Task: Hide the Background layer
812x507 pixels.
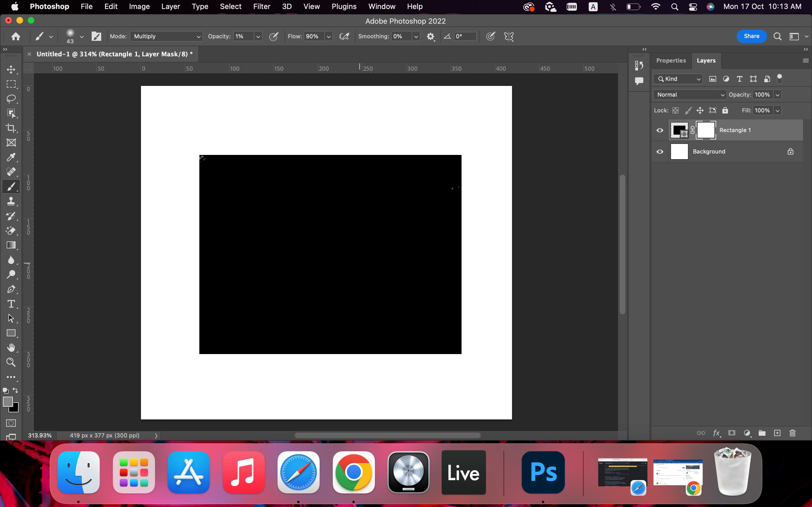Action: 660,152
